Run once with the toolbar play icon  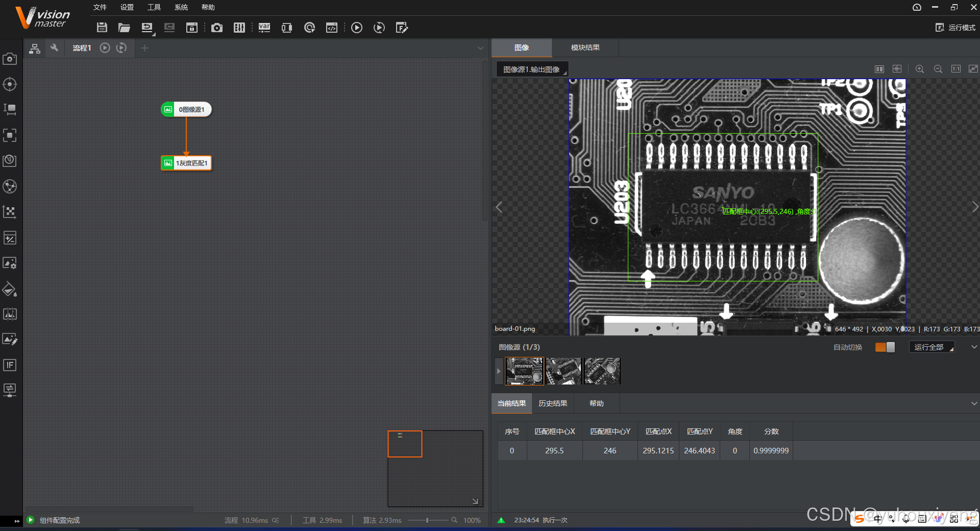tap(357, 28)
